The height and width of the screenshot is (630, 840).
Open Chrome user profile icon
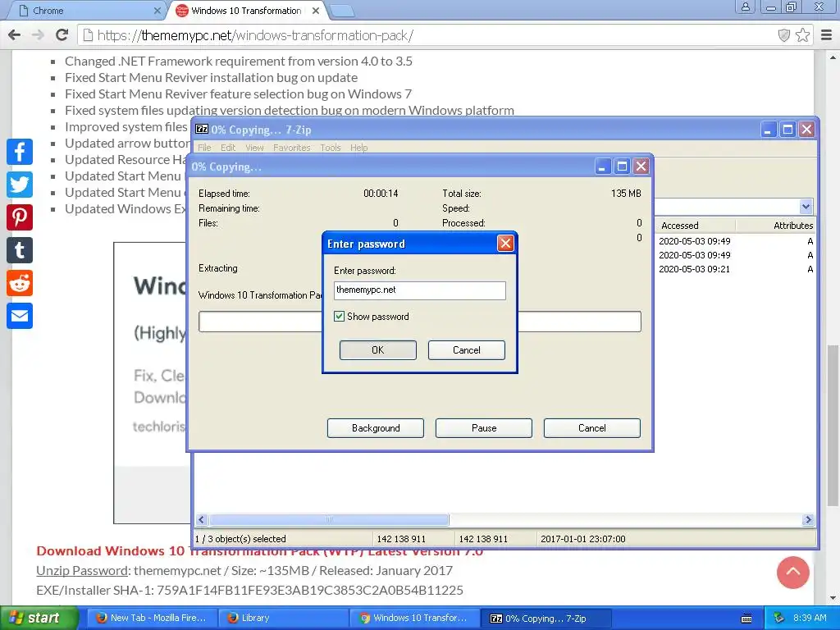tap(745, 7)
